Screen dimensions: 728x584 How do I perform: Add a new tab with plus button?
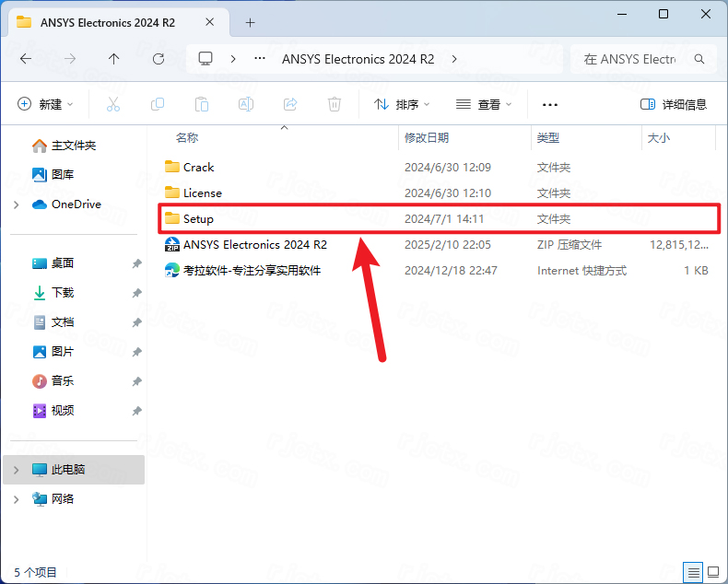pyautogui.click(x=250, y=22)
